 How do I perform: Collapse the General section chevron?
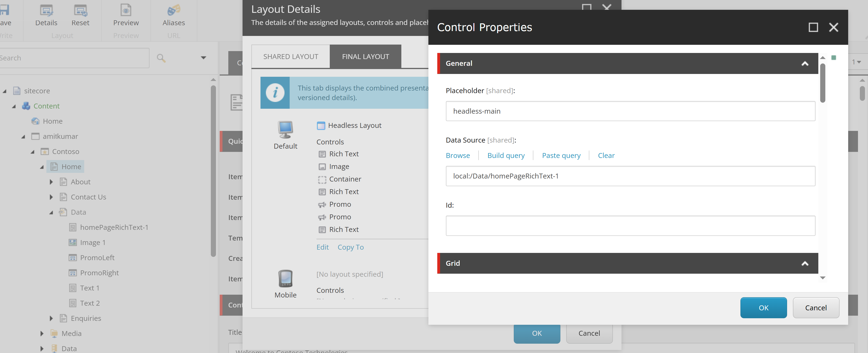pos(805,63)
